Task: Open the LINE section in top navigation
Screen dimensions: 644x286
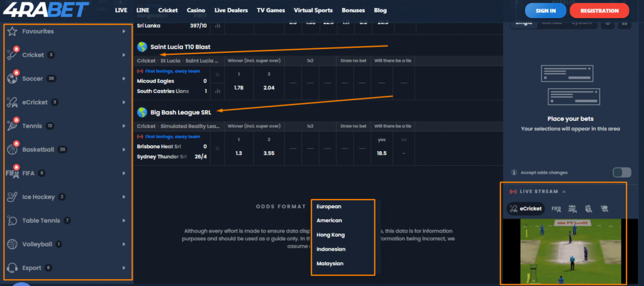Action: (x=143, y=10)
